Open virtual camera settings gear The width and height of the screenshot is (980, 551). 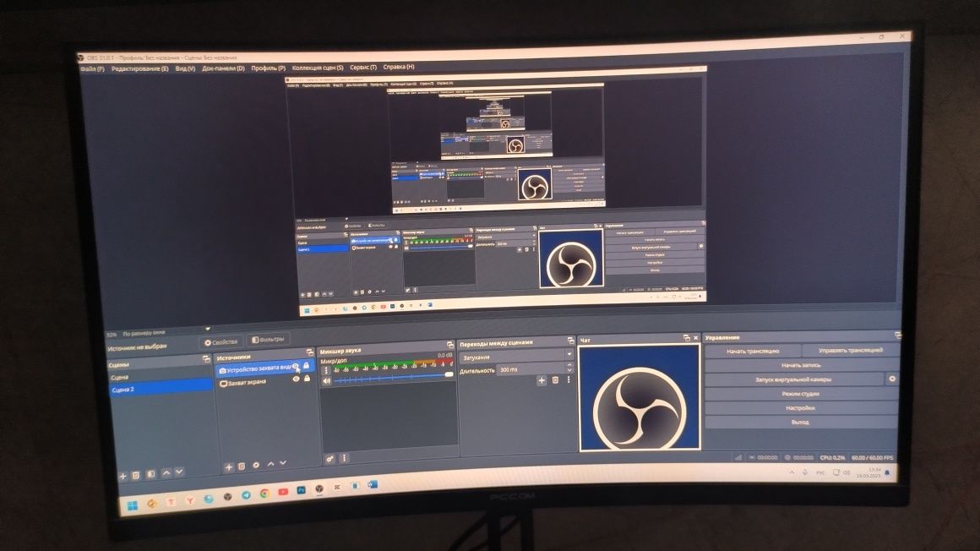(892, 379)
